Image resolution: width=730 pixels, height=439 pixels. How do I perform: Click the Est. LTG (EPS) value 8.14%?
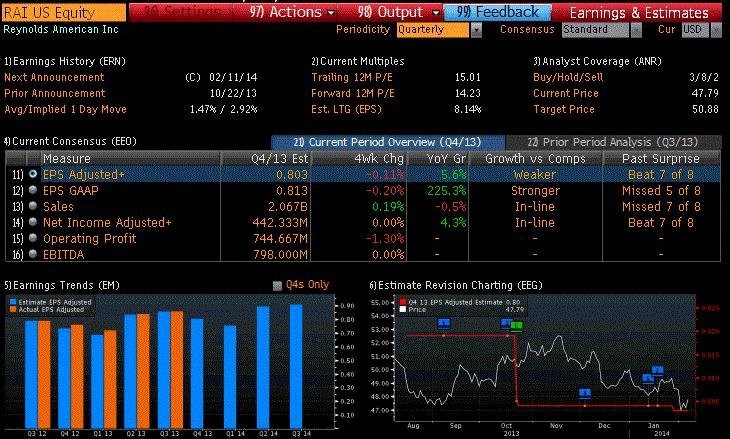coord(467,109)
